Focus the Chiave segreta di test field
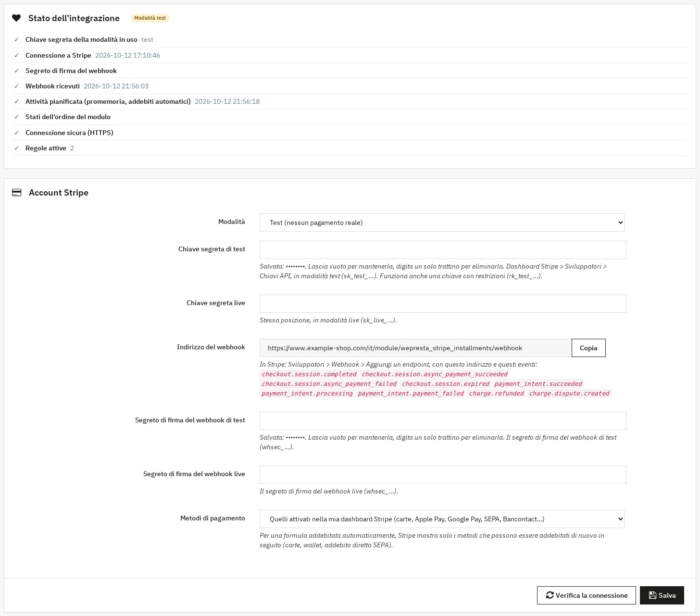This screenshot has height=616, width=700. point(443,250)
